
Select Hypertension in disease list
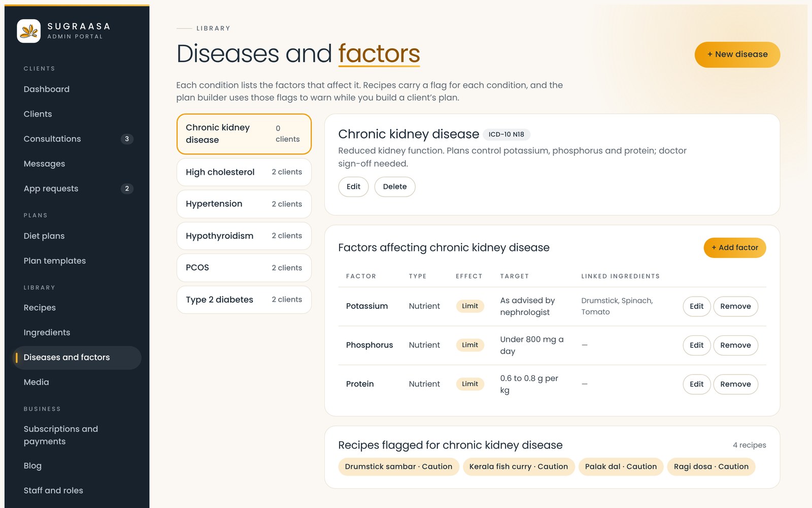(244, 204)
